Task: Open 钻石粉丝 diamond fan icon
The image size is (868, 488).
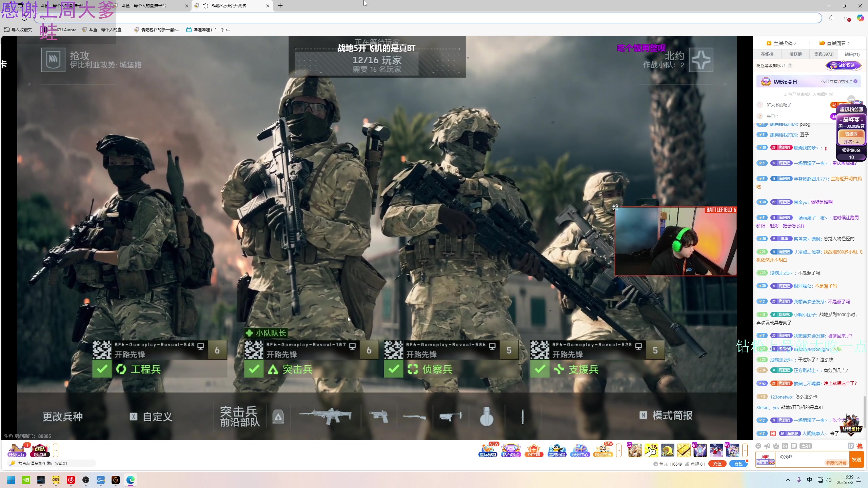Action: [511, 450]
